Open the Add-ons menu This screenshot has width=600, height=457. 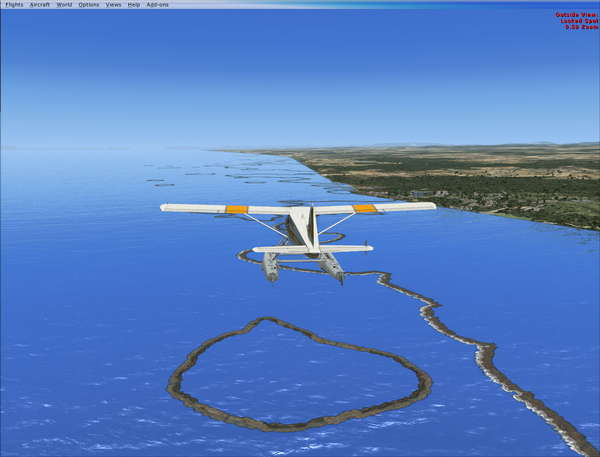pyautogui.click(x=157, y=4)
